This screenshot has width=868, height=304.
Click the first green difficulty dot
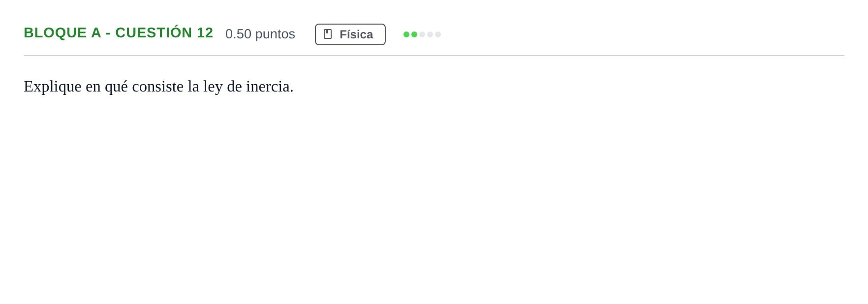point(406,34)
